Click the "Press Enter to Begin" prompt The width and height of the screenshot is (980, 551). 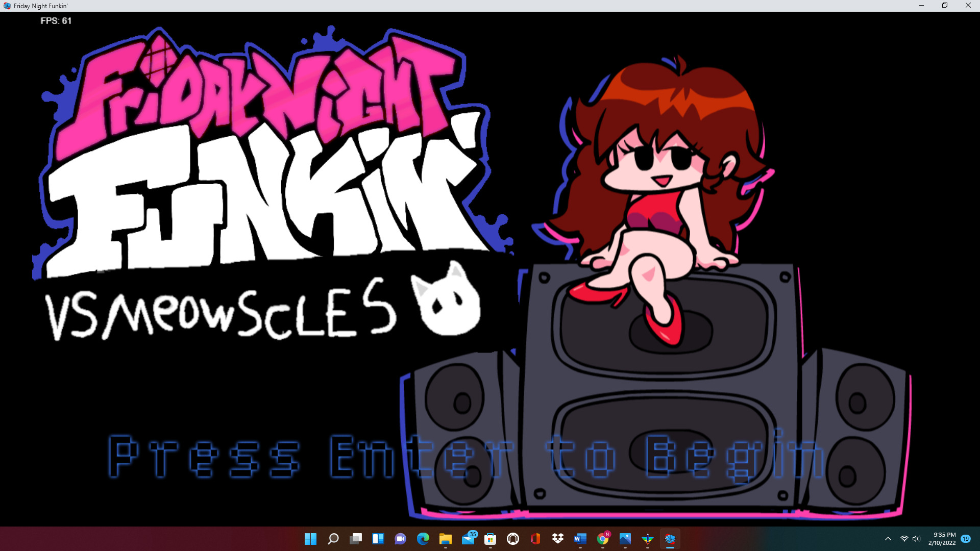point(466,456)
